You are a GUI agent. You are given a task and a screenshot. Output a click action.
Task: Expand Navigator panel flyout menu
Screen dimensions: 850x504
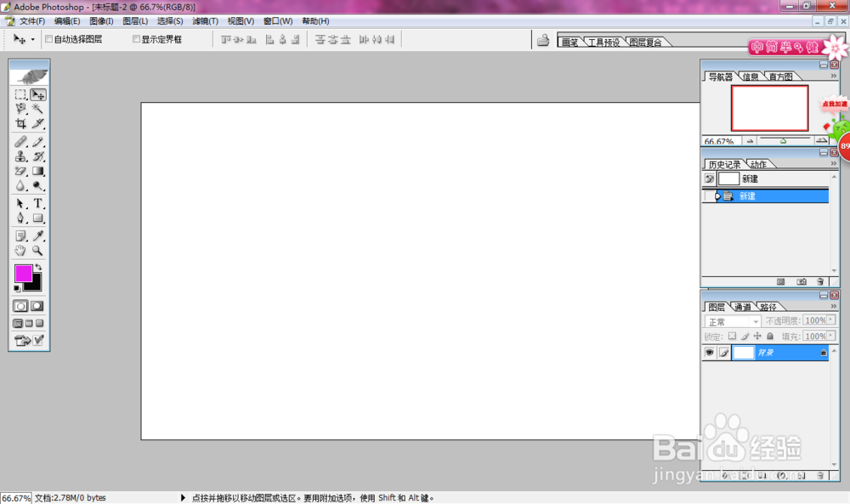click(x=834, y=76)
